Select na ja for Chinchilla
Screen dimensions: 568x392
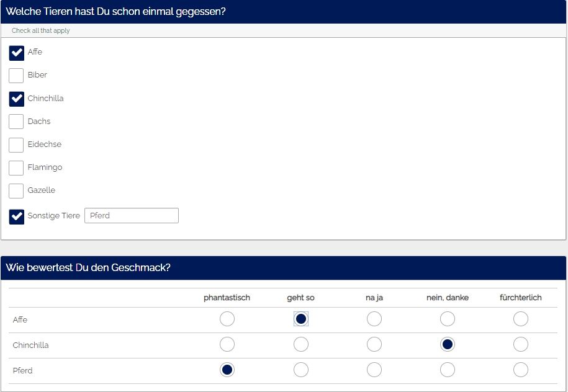pos(374,345)
